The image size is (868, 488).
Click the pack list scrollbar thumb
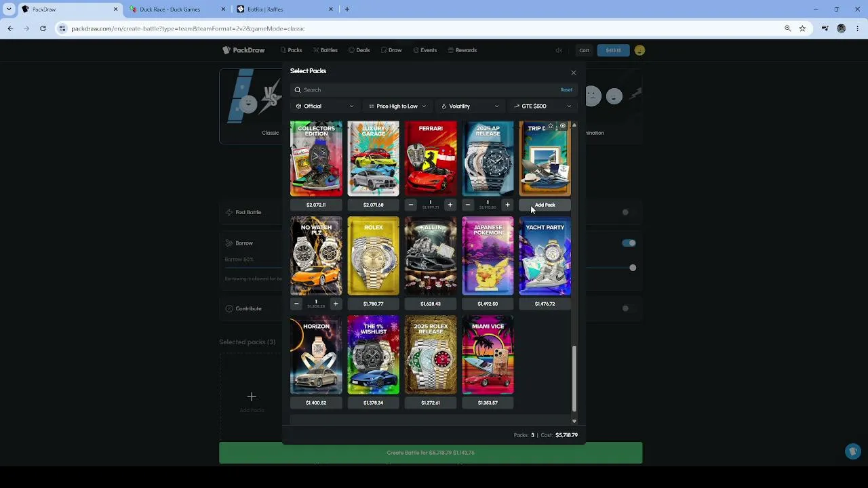(574, 378)
